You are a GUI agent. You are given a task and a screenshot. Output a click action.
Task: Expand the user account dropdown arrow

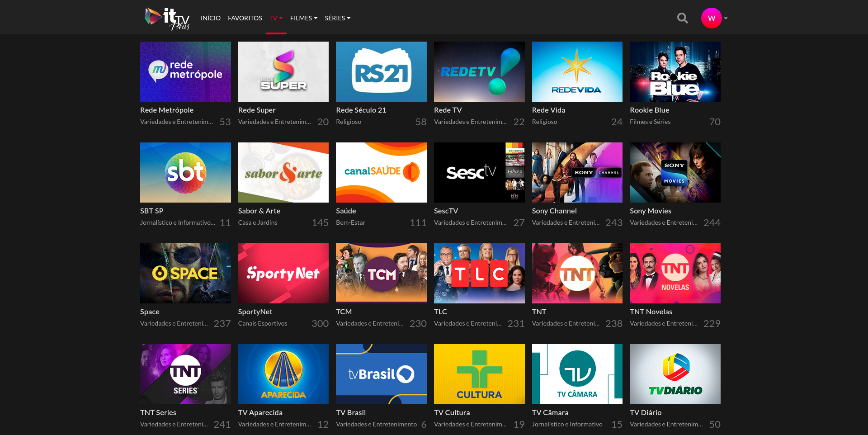coord(726,19)
